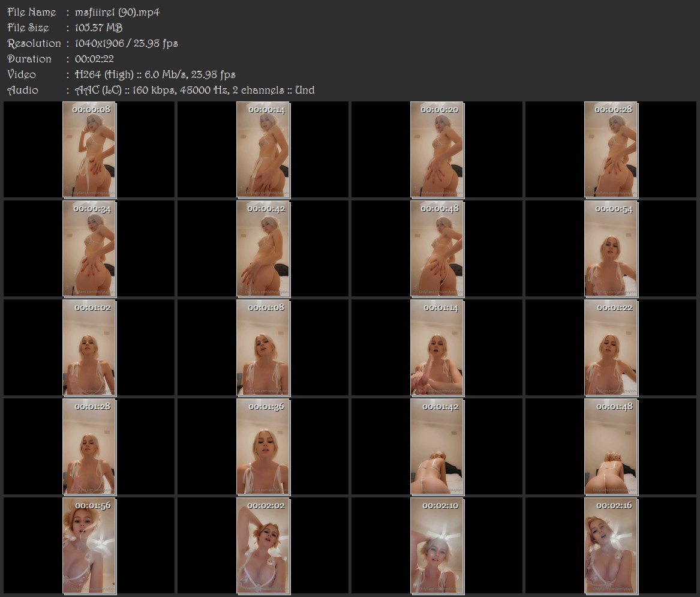Click the thumbnail marked 00:01:14
This screenshot has height=597, width=700.
(x=437, y=348)
